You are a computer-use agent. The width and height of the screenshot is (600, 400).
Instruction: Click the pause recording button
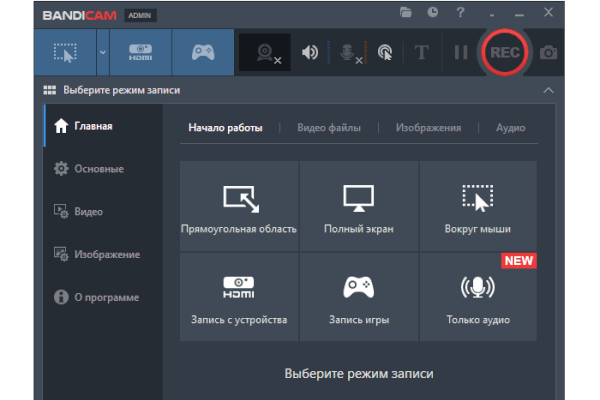click(461, 52)
